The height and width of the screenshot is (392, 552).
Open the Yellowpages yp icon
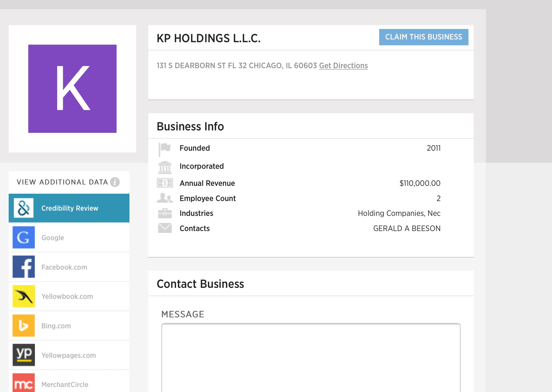pyautogui.click(x=24, y=355)
